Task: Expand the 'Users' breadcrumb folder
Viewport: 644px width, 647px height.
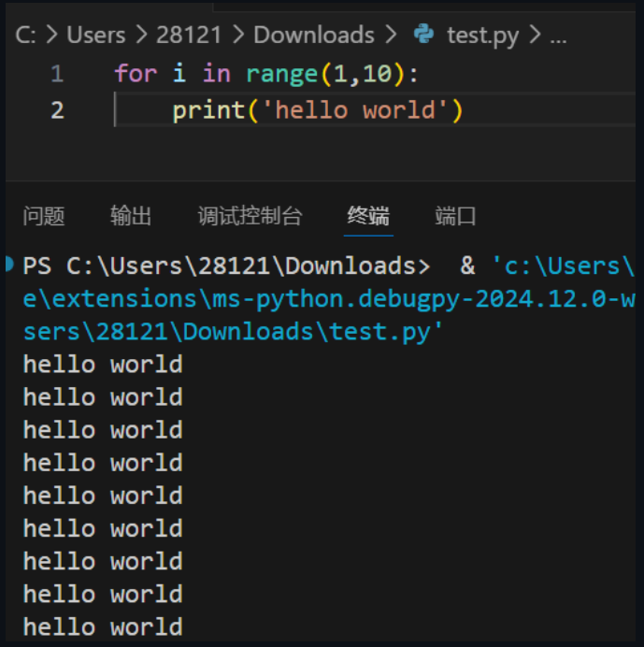Action: point(95,36)
